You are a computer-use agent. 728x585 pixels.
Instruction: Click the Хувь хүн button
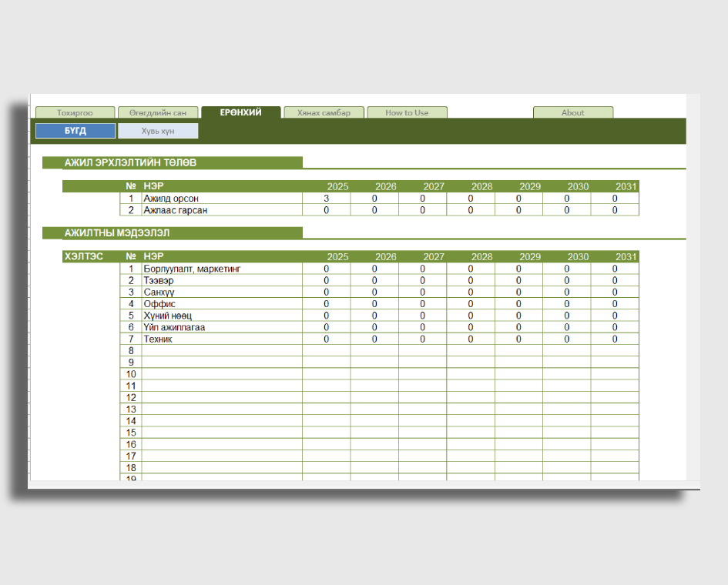(158, 131)
